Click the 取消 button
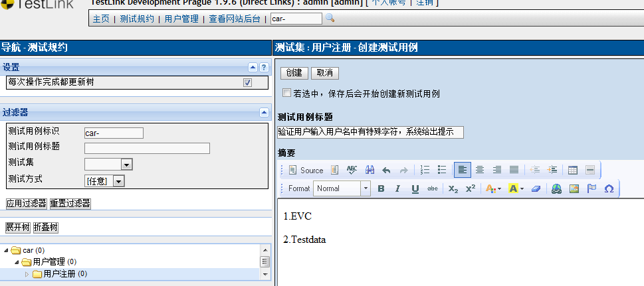The height and width of the screenshot is (286, 644). 325,73
